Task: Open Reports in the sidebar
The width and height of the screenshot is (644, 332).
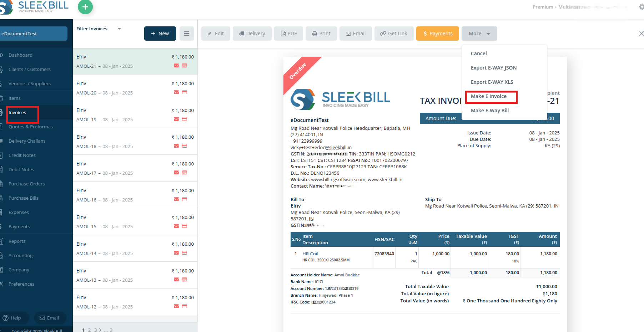Action: pos(17,241)
